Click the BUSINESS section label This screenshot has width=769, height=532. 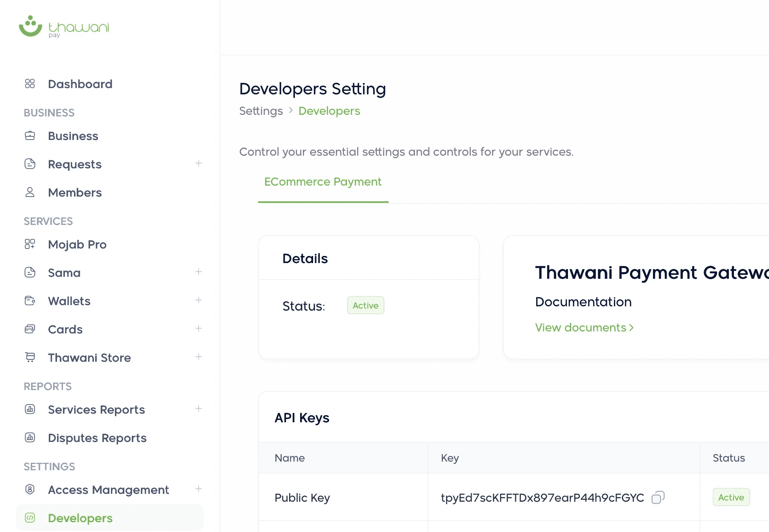click(49, 112)
